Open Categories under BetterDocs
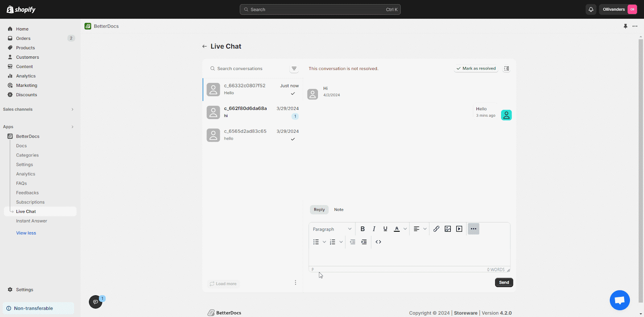The image size is (644, 317). [x=27, y=155]
